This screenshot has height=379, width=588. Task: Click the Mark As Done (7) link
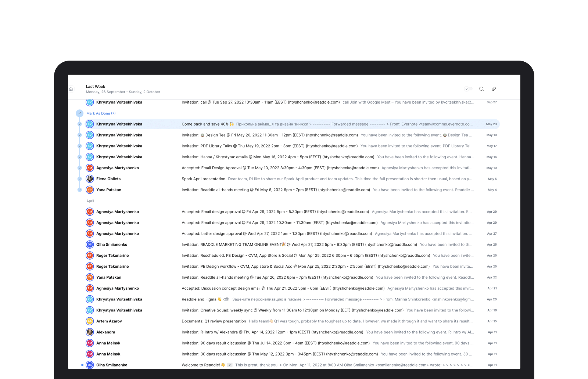pos(101,113)
